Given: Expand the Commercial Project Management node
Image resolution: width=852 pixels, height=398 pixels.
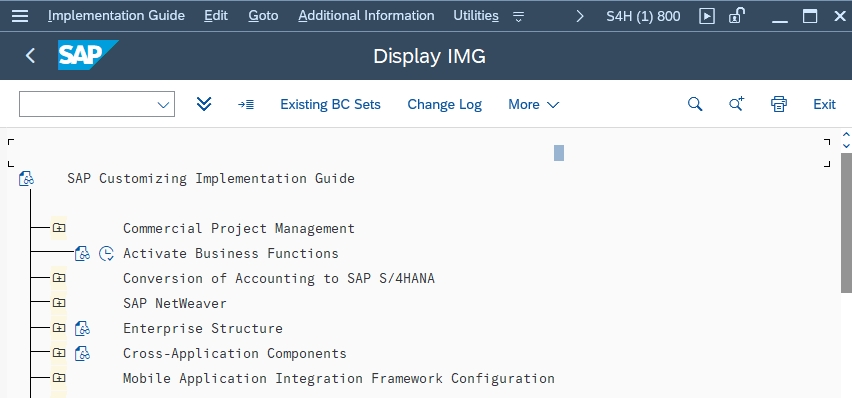Looking at the screenshot, I should point(59,228).
